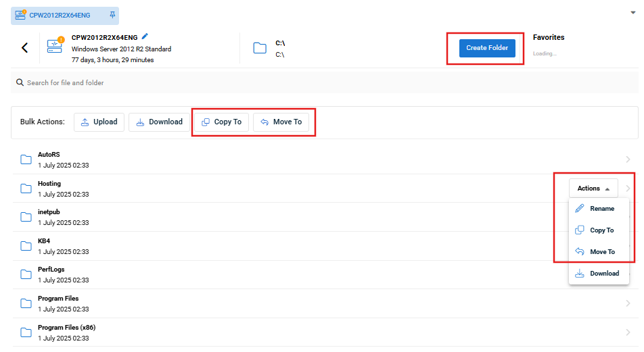This screenshot has width=644, height=352.
Task: Choose Copy To in the Actions menu
Action: 599,230
